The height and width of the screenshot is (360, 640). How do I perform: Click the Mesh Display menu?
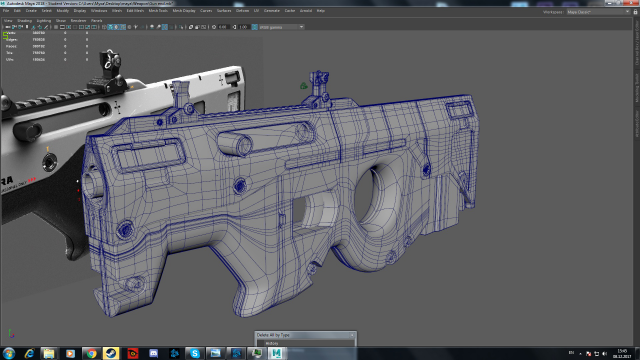184,11
